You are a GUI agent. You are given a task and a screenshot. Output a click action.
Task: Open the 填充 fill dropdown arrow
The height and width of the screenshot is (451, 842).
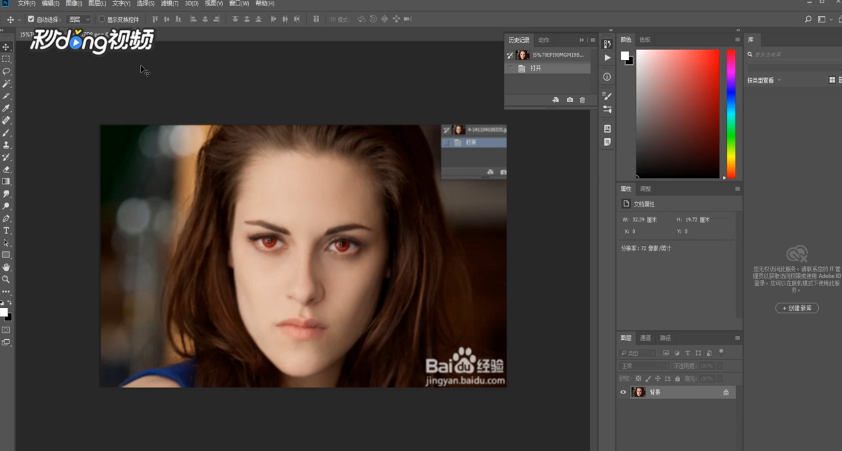(720, 379)
